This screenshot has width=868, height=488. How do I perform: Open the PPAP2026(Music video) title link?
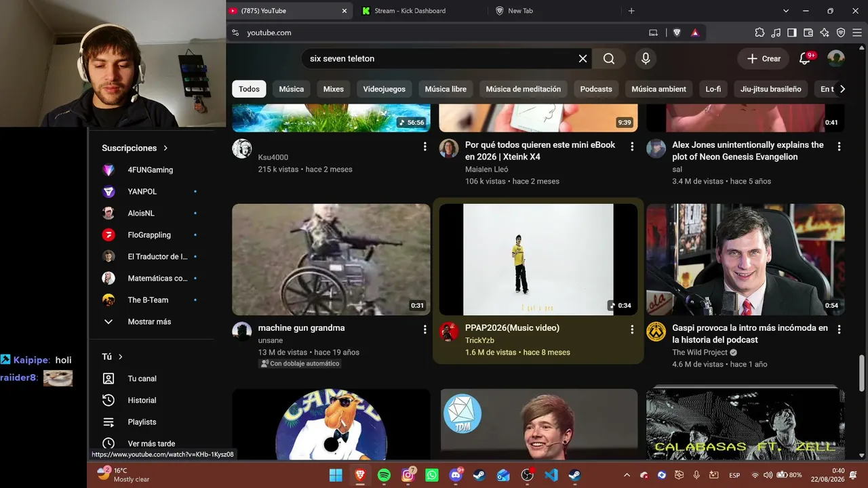tap(512, 328)
